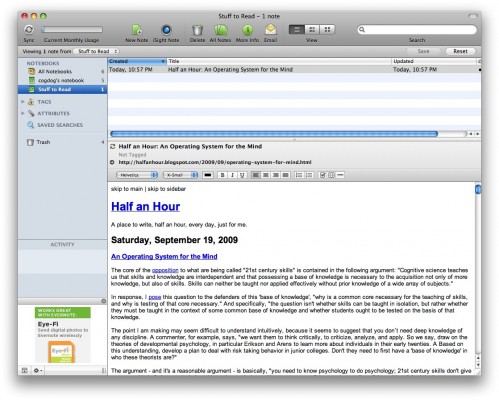This screenshot has height=400, width=499.
Task: Sort by the Created column
Action: [x=137, y=61]
